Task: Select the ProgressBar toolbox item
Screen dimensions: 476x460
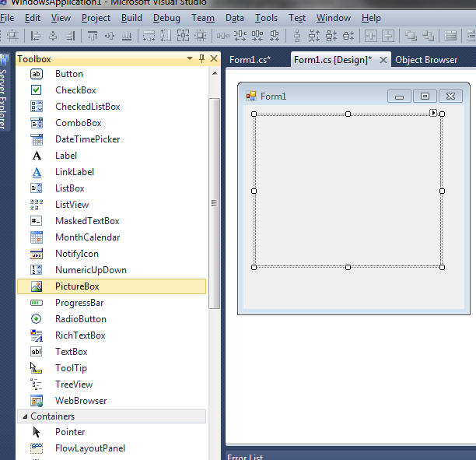Action: click(79, 303)
